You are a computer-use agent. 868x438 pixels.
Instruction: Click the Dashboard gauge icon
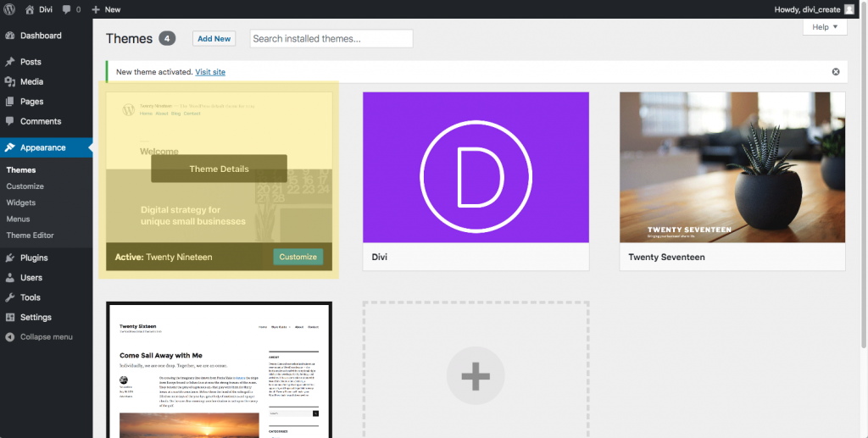(x=10, y=36)
